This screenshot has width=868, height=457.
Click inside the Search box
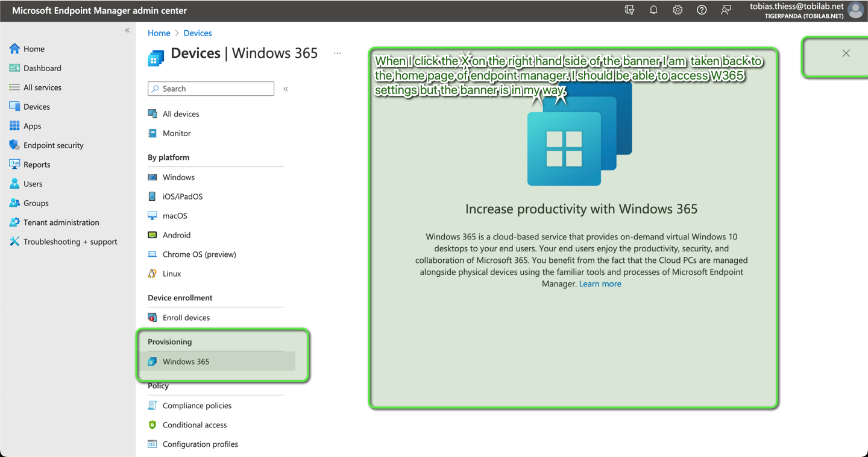211,89
